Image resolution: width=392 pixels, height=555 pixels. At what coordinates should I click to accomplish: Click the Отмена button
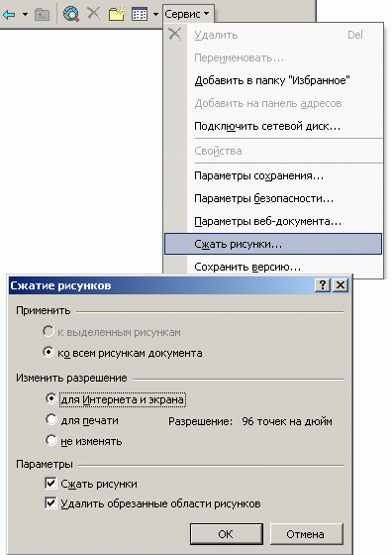point(306,534)
